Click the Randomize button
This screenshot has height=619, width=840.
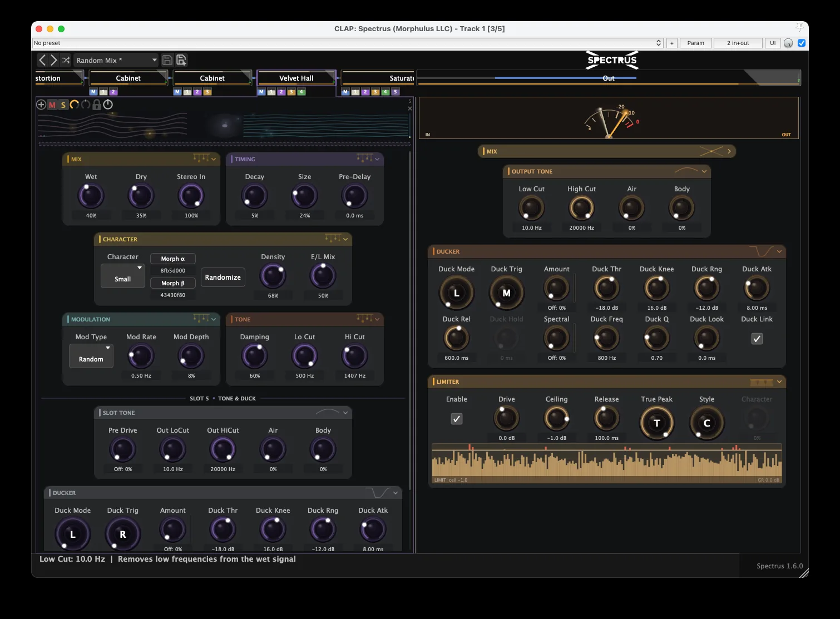point(223,277)
